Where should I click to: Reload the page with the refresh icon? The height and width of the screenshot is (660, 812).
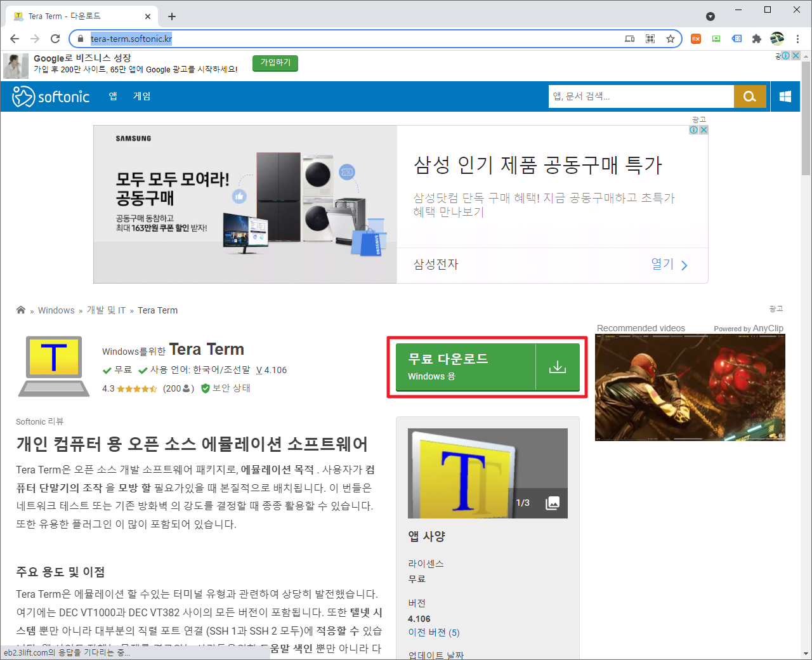[x=55, y=39]
